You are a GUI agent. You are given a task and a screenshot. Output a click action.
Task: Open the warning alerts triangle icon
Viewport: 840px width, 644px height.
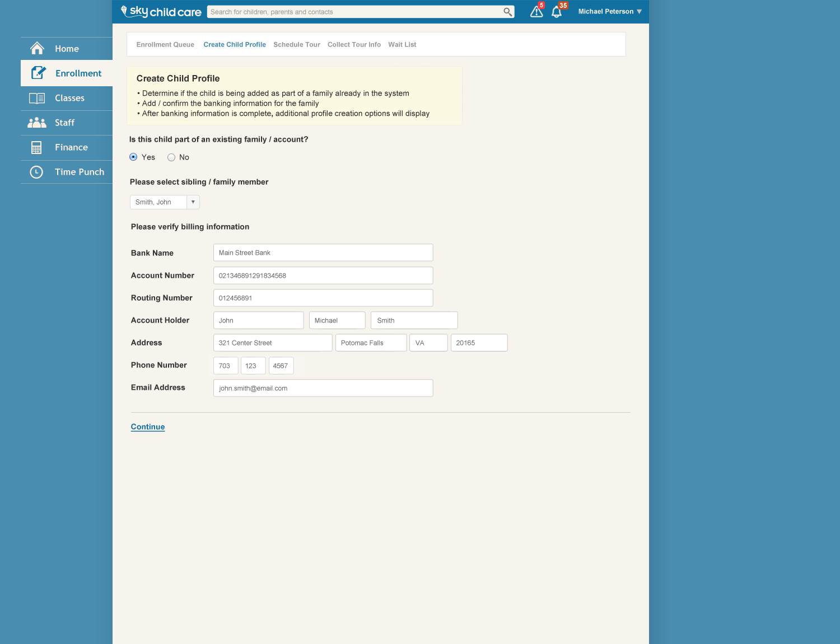pyautogui.click(x=536, y=12)
